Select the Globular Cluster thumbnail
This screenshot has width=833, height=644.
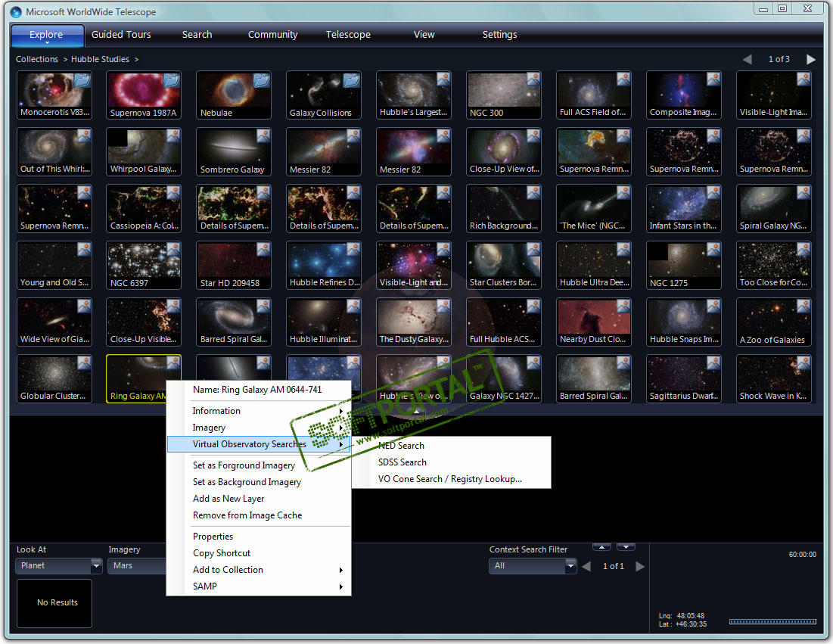coord(54,379)
